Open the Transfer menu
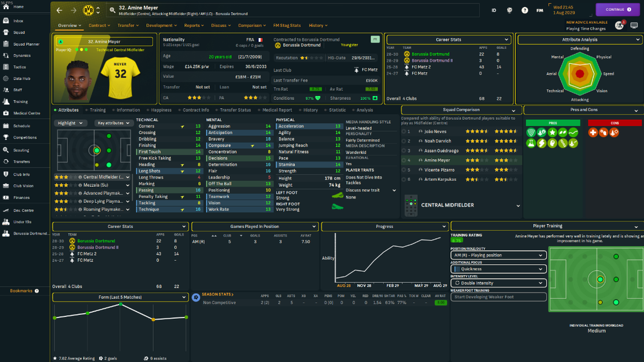Screen dimensions: 644x362 click(128, 26)
